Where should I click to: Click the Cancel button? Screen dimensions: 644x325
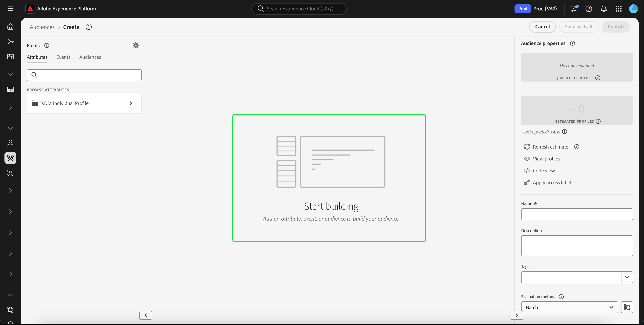click(542, 26)
